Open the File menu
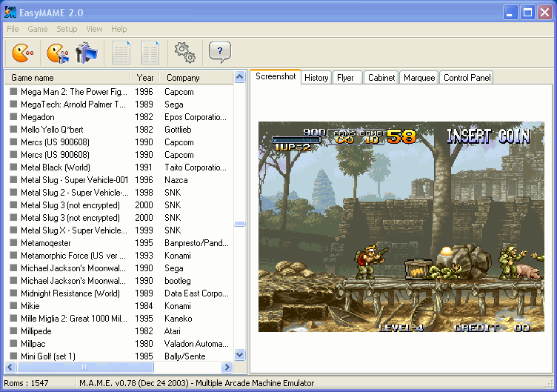Image resolution: width=557 pixels, height=392 pixels. click(x=13, y=29)
